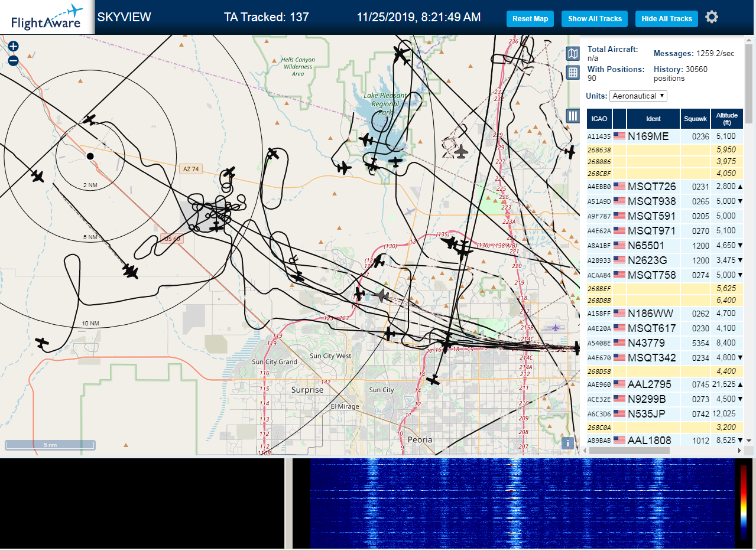Click the FlightAware logo

47,17
